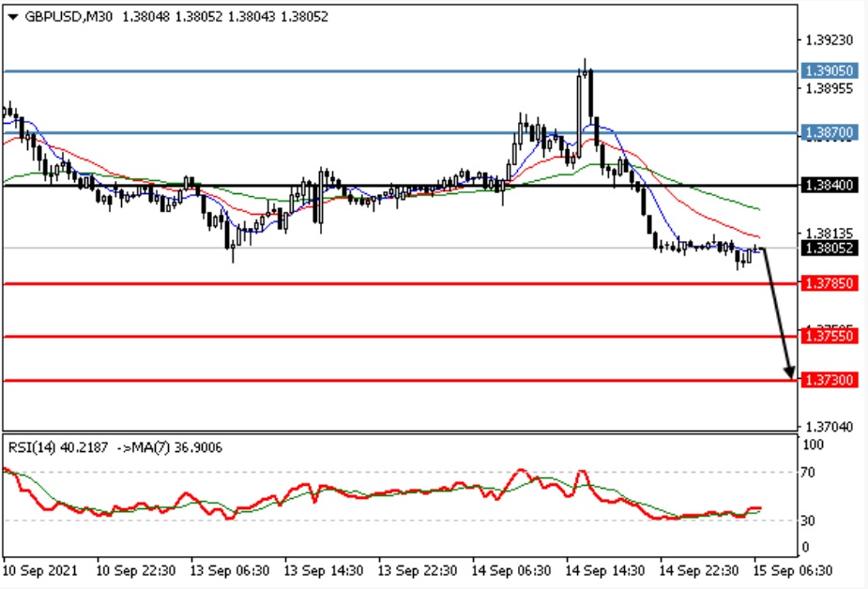The height and width of the screenshot is (589, 868).
Task: Select the low price value 1.38043
Action: pyautogui.click(x=251, y=17)
